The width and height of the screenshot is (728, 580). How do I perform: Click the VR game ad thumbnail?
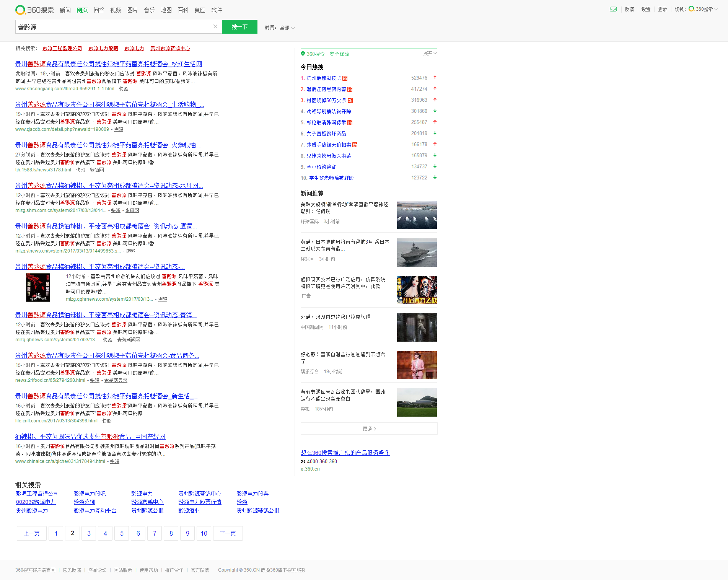coord(417,290)
